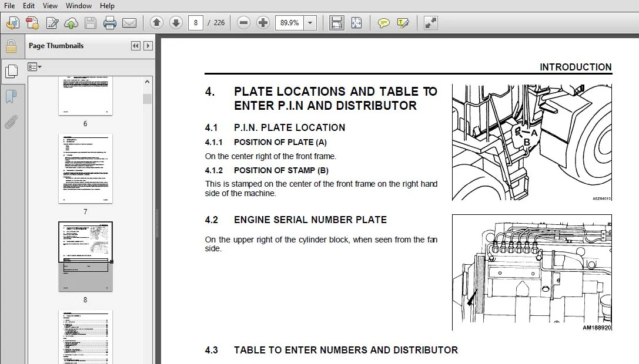
Task: Click the Save floppy disk icon
Action: (x=91, y=23)
